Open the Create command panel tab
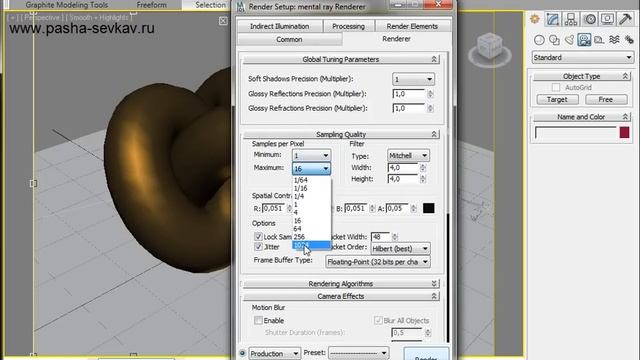Screen dimensions: 640x360 click(x=535, y=19)
